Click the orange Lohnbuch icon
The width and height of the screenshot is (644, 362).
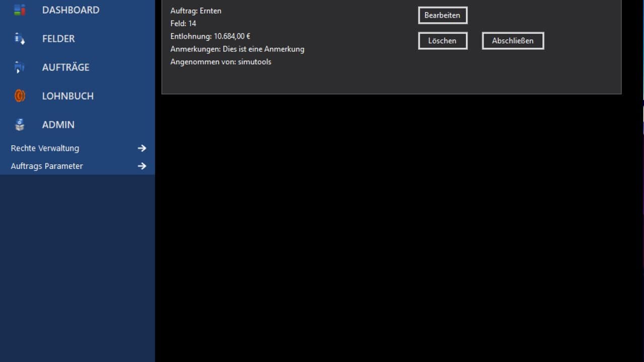tap(20, 96)
